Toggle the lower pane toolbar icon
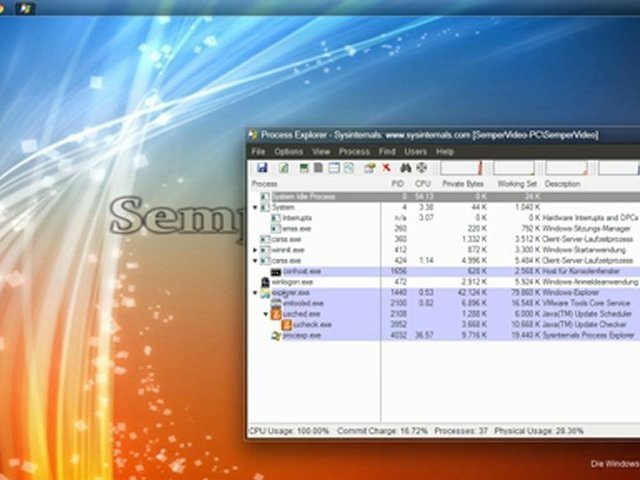This screenshot has height=480, width=640. pos(334,168)
